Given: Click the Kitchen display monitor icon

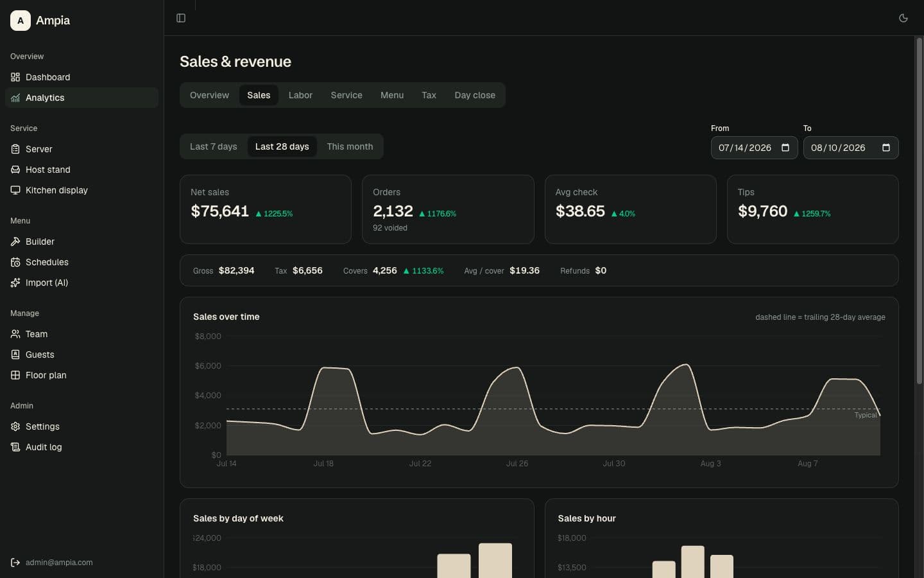Looking at the screenshot, I should [x=15, y=190].
